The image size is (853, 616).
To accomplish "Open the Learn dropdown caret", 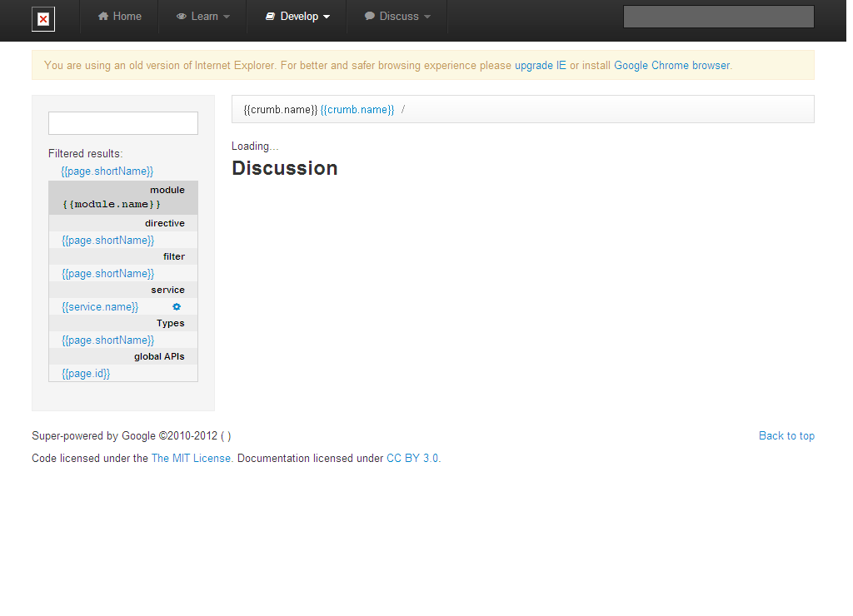I will 227,17.
